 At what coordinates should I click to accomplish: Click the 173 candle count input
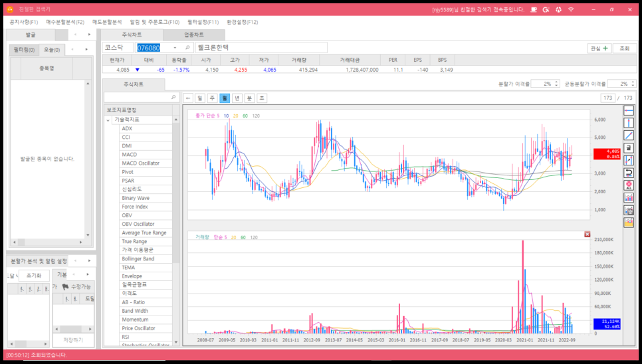point(607,98)
